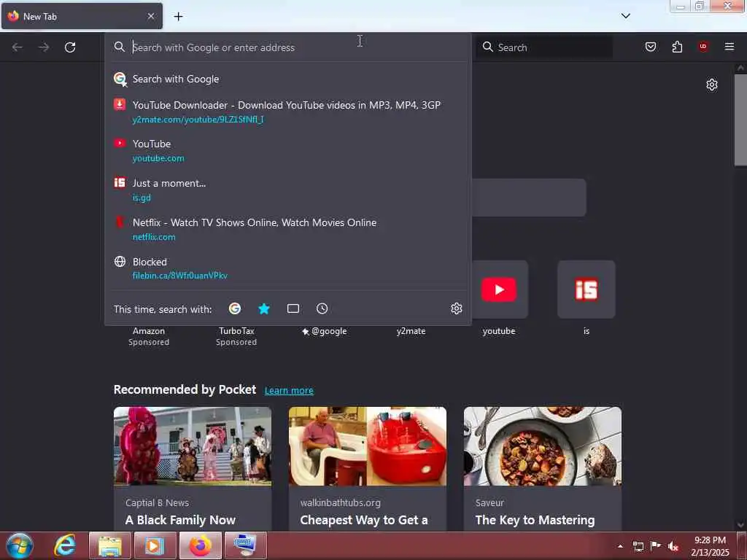Open the Windows Start menu orb
Screen dimensions: 747x560
pyautogui.click(x=20, y=545)
